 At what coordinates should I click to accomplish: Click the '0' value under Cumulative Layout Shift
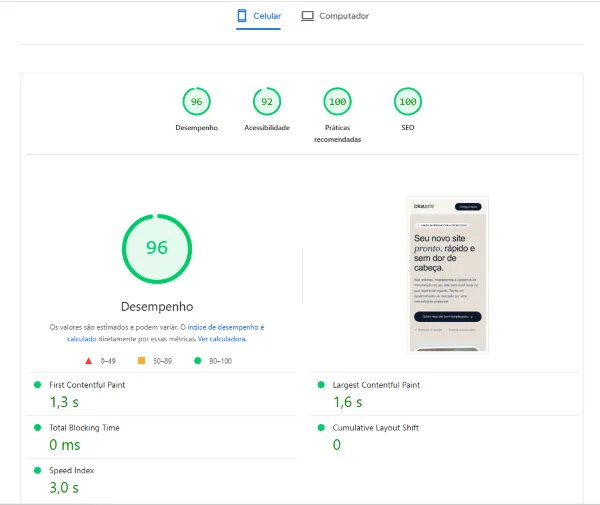coord(337,445)
